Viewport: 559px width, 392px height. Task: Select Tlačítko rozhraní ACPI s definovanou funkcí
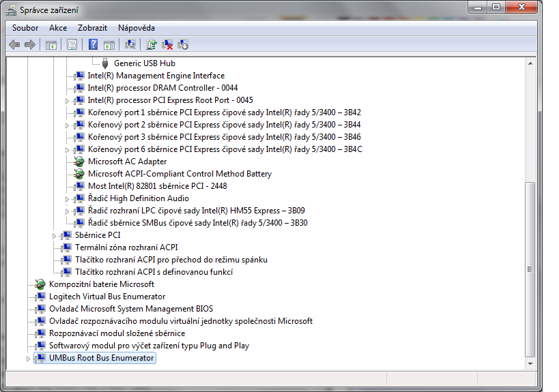tap(154, 272)
